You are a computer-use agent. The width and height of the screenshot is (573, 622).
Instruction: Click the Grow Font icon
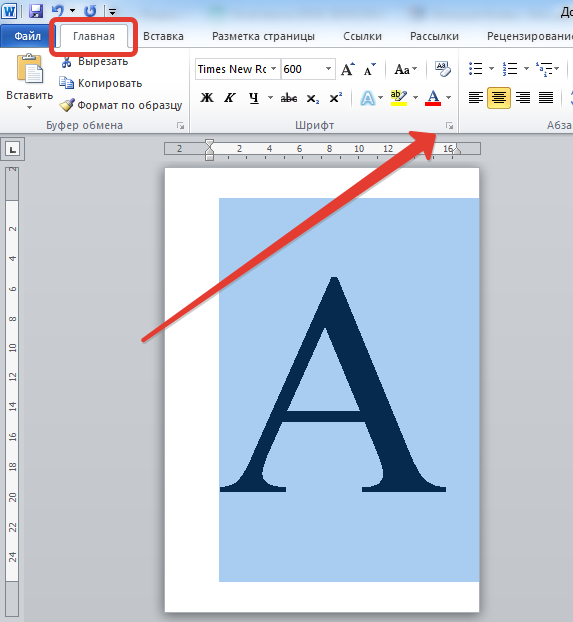(x=348, y=69)
